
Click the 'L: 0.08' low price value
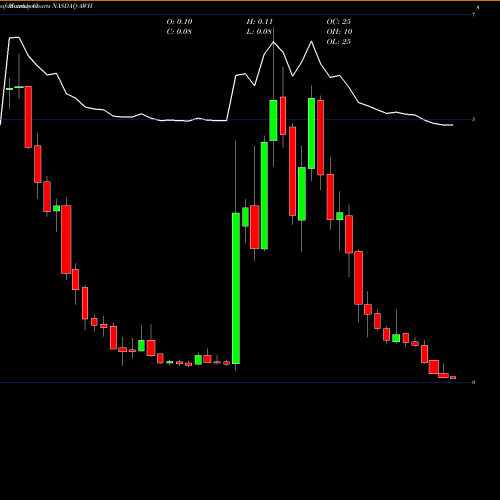(x=259, y=32)
